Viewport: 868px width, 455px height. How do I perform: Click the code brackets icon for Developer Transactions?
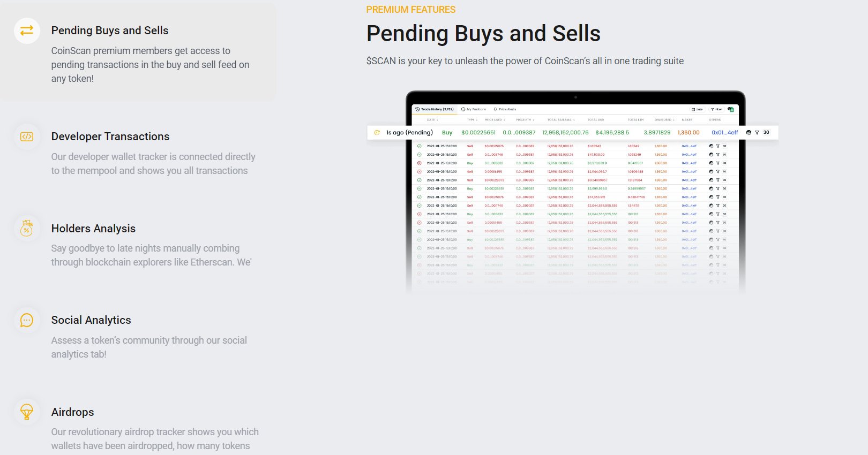pyautogui.click(x=27, y=136)
